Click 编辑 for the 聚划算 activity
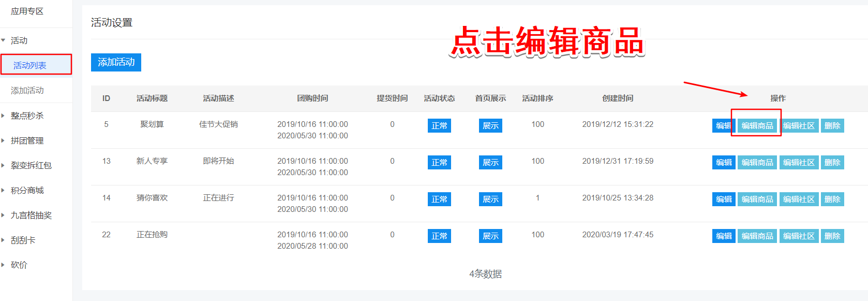Image resolution: width=868 pixels, height=301 pixels. tap(724, 126)
